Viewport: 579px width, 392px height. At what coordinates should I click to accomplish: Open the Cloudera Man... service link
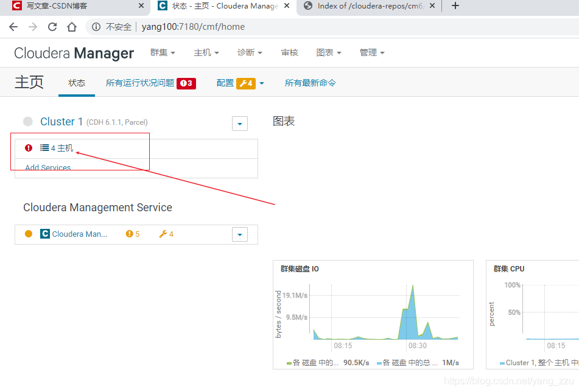point(79,234)
